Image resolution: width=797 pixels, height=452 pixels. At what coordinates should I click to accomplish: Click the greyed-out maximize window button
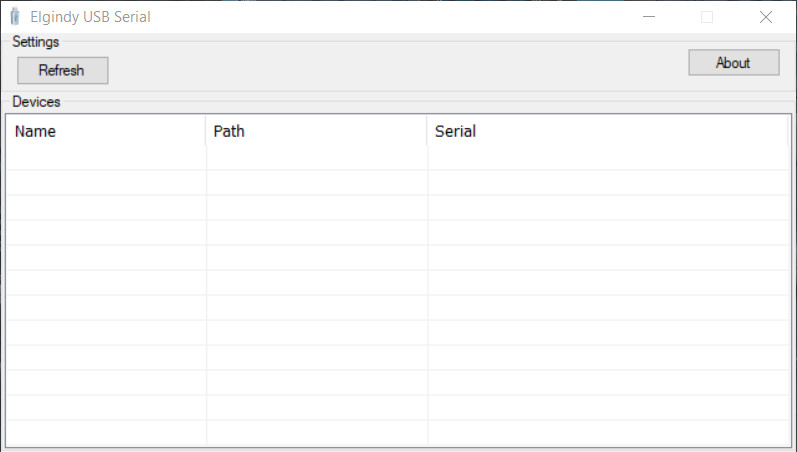(x=707, y=17)
